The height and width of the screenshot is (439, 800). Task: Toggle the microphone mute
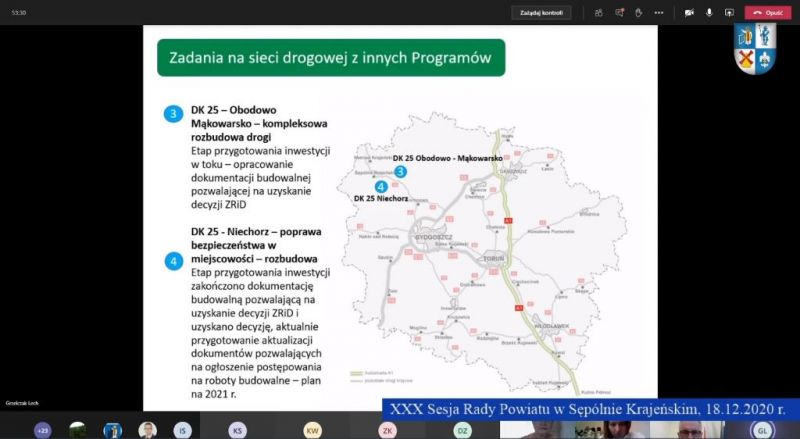pos(709,13)
